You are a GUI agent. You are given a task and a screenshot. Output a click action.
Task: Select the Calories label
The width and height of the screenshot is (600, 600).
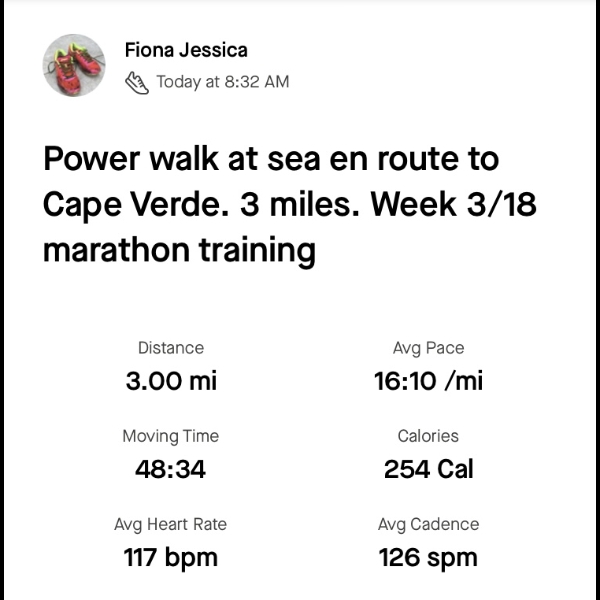pos(428,436)
